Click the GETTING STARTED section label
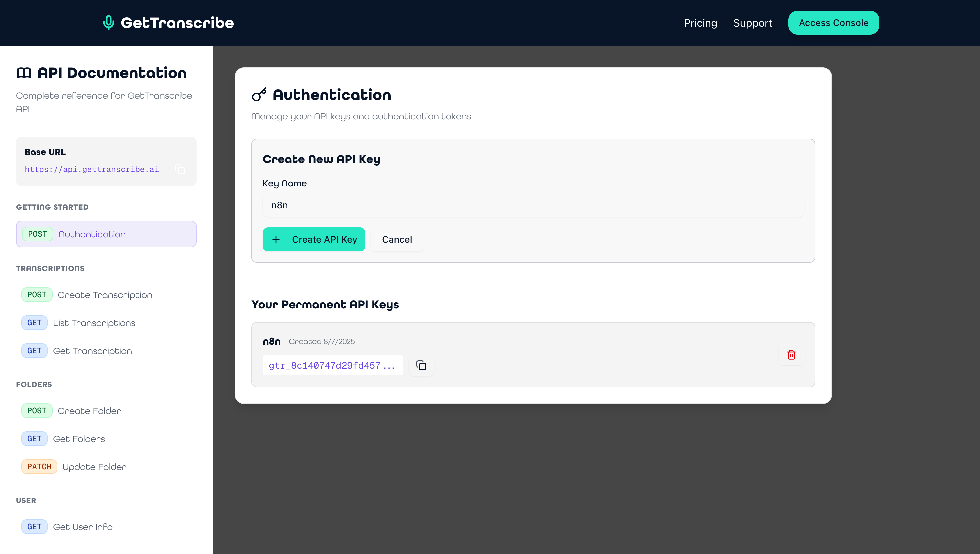 (52, 207)
